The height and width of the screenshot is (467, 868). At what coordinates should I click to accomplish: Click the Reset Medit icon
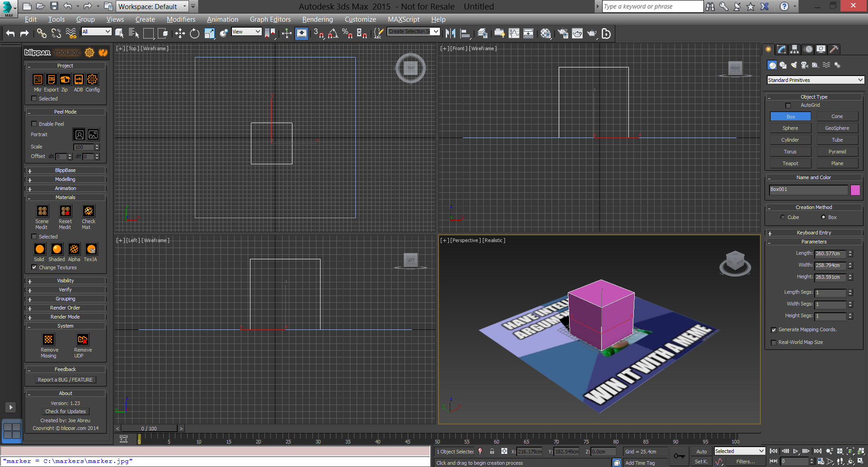[66, 211]
